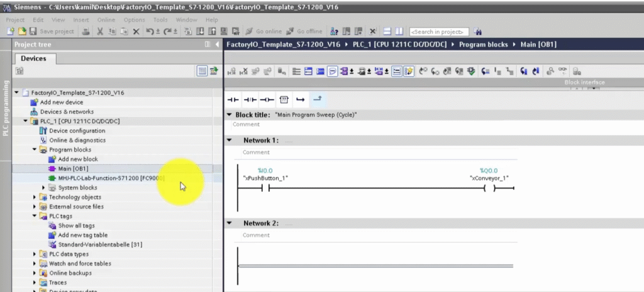Viewport: 644px width, 292px height.
Task: Insert a normally open contact
Action: [x=233, y=99]
